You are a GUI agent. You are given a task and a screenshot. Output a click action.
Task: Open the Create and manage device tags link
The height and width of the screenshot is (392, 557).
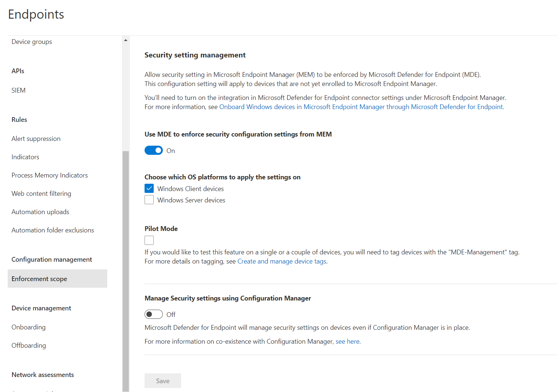pyautogui.click(x=282, y=261)
